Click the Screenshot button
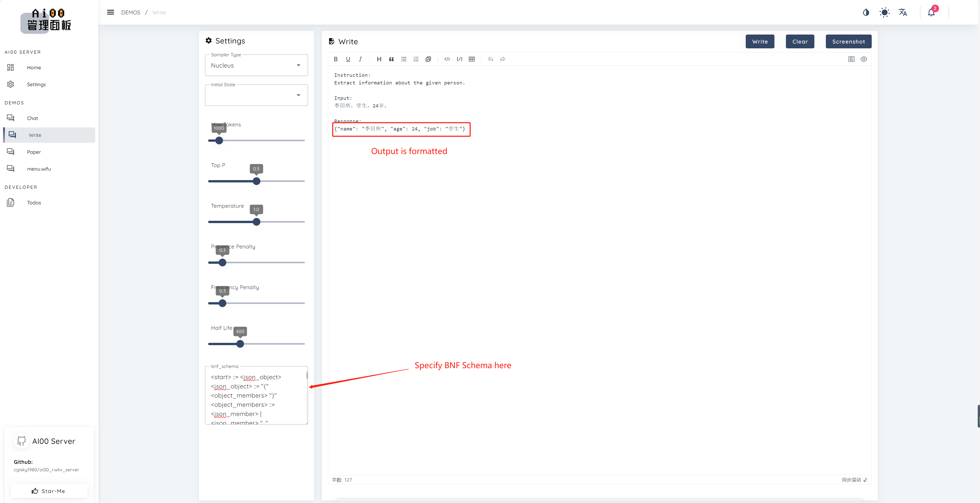Image resolution: width=980 pixels, height=503 pixels. 848,41
